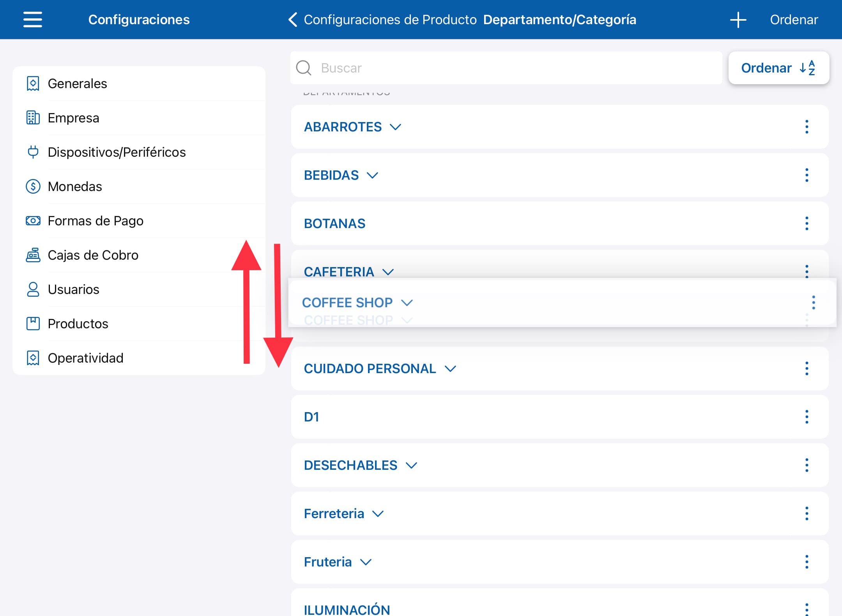This screenshot has height=616, width=842.
Task: Expand the CAFETERIA department
Action: [x=388, y=272]
